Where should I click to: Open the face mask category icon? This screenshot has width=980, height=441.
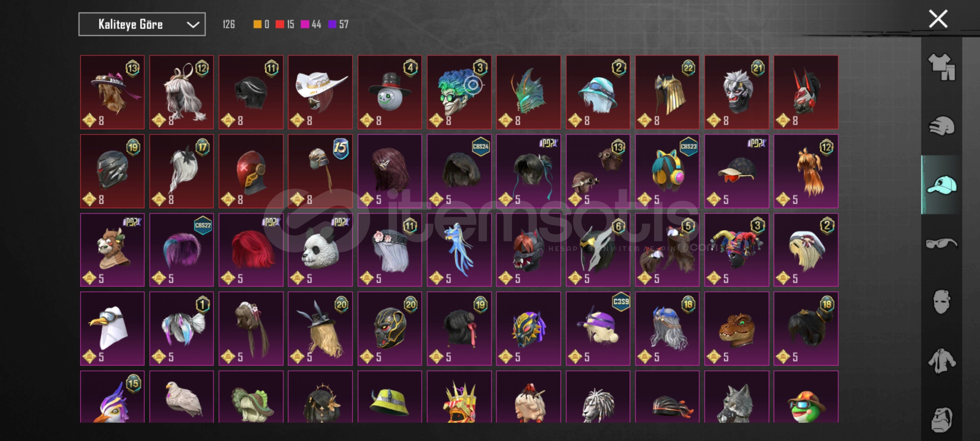(942, 302)
